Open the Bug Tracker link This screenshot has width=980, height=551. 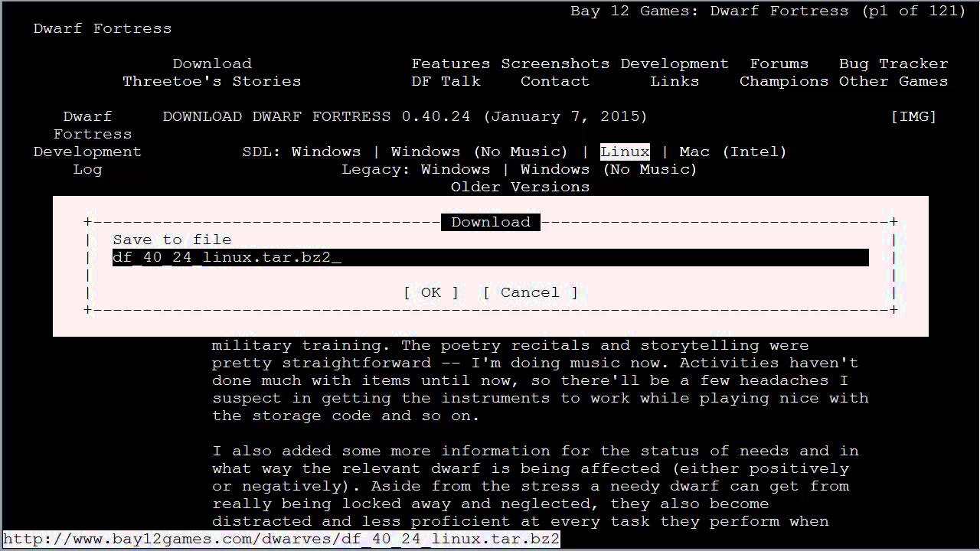click(x=893, y=64)
